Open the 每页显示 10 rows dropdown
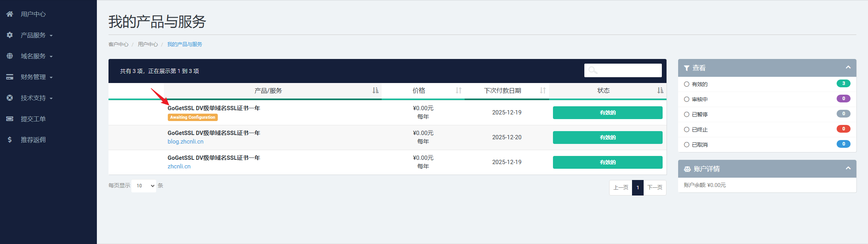 [x=144, y=186]
